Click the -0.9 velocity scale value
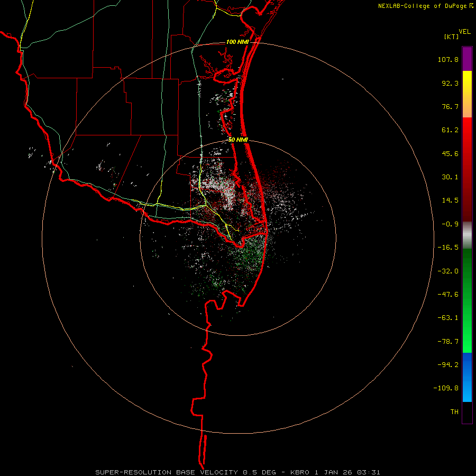The height and width of the screenshot is (476, 476). (x=450, y=224)
